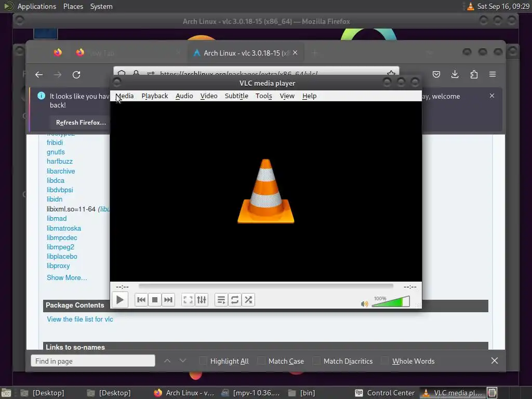Toggle the VLC playlist view
Viewport: 532px width, 399px height.
(x=221, y=300)
